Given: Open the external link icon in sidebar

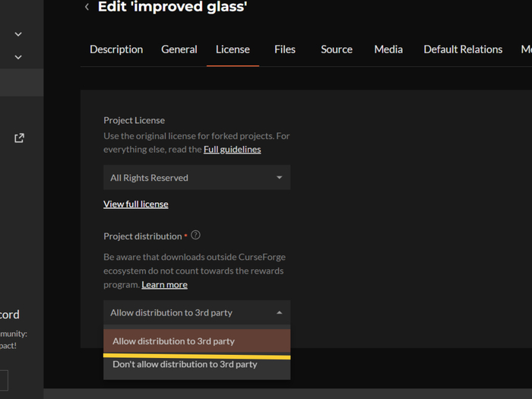Looking at the screenshot, I should [x=19, y=138].
